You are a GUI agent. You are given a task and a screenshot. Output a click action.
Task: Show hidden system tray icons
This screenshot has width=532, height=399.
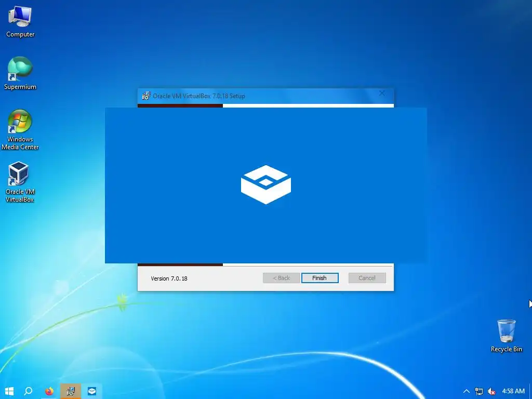point(467,391)
